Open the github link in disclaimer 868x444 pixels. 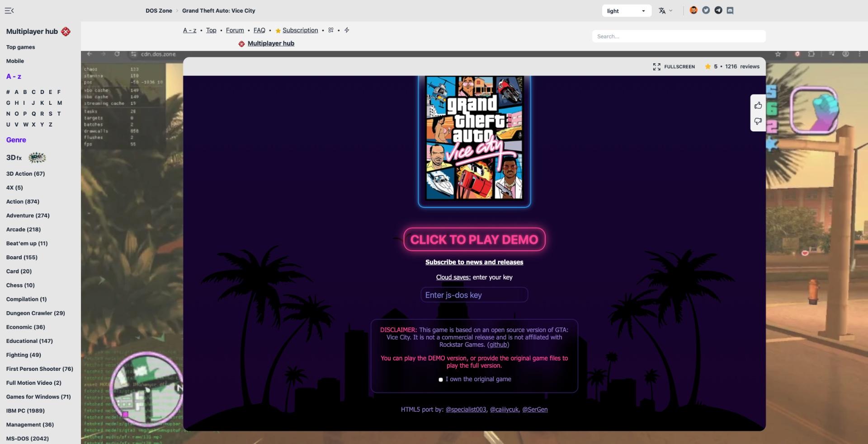click(498, 345)
